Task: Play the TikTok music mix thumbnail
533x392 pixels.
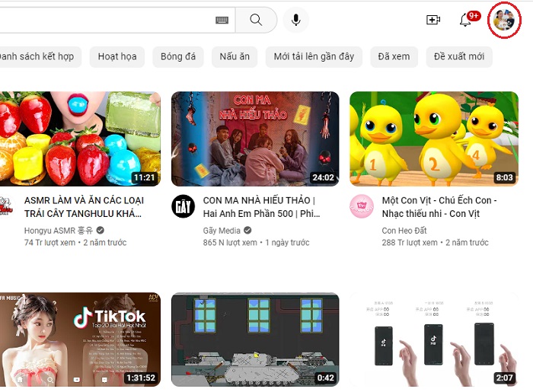Action: click(x=80, y=339)
